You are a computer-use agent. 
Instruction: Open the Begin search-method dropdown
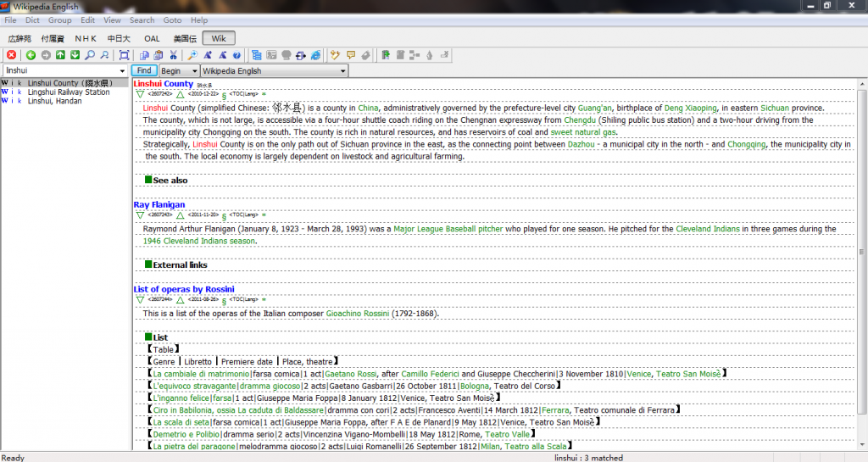tap(179, 71)
